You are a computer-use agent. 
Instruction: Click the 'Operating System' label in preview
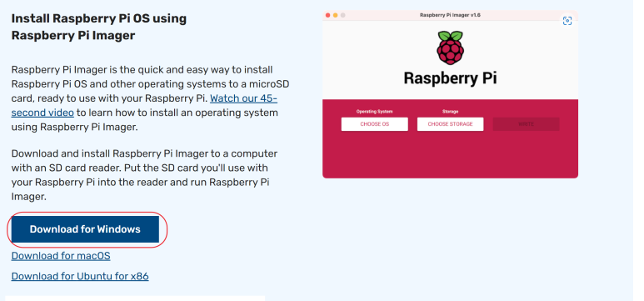tap(375, 112)
